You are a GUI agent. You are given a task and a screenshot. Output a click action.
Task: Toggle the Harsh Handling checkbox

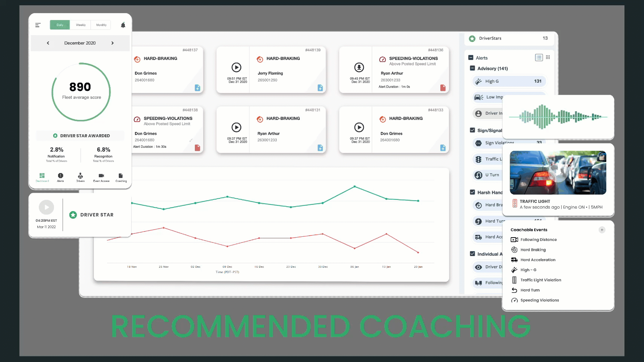(472, 192)
